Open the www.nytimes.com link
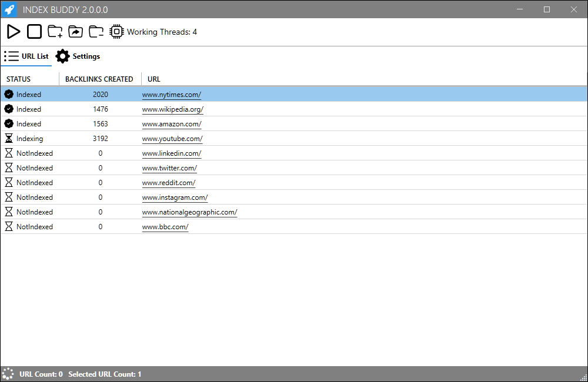 [171, 94]
